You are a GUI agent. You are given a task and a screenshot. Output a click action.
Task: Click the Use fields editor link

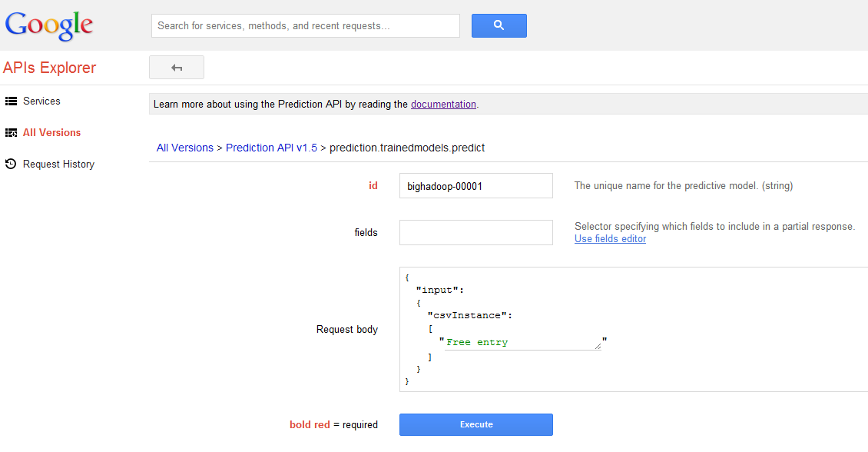tap(610, 239)
